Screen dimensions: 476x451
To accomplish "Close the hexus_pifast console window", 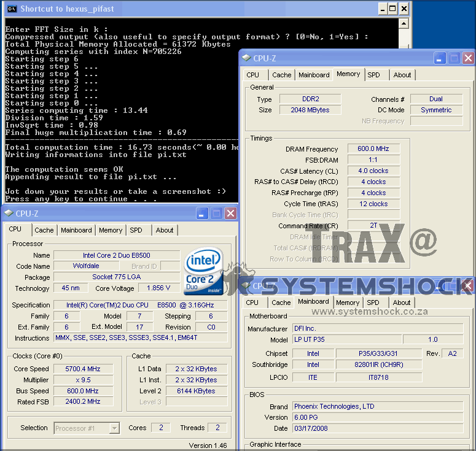I will (x=404, y=9).
